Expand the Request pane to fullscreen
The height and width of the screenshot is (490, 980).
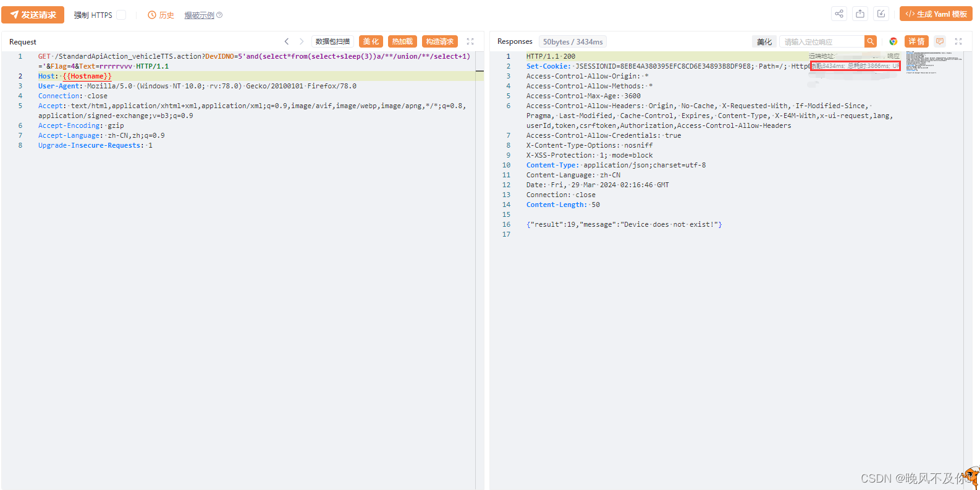pos(470,41)
